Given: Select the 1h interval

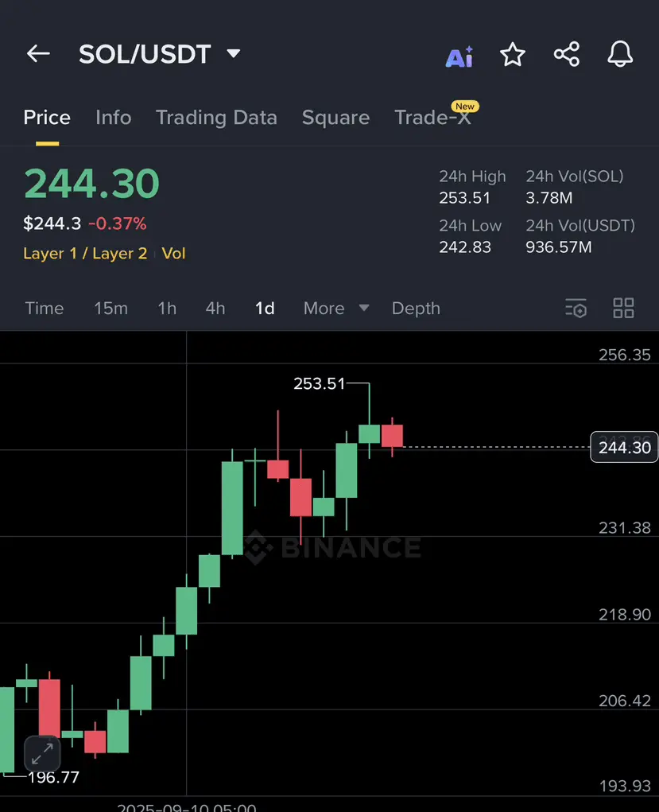Looking at the screenshot, I should click(167, 308).
